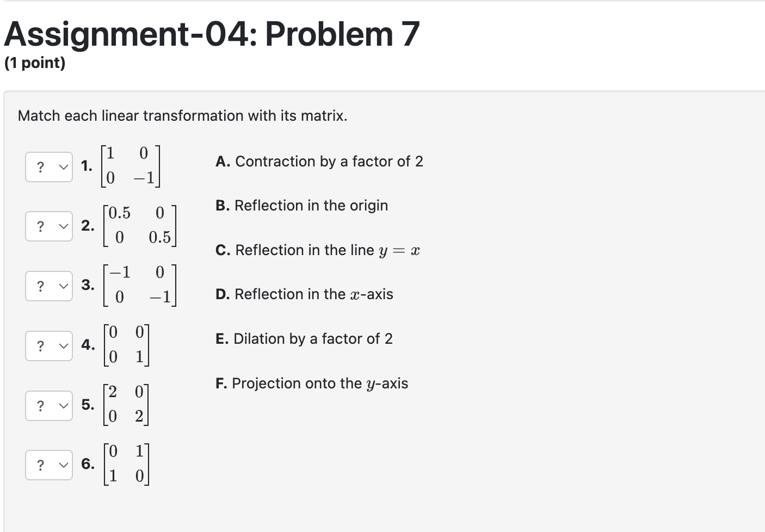The width and height of the screenshot is (765, 532).
Task: Click the matrix next to label 6
Action: (x=126, y=464)
